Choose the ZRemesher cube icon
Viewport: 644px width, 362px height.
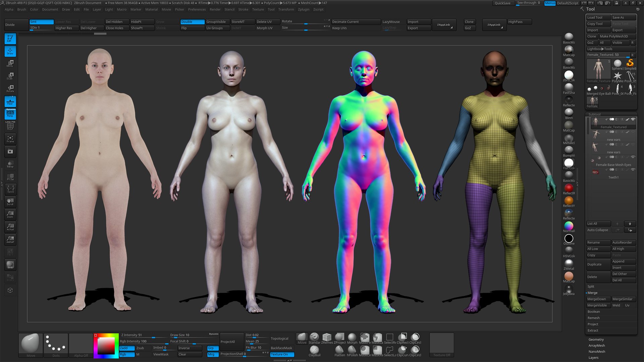(327, 338)
